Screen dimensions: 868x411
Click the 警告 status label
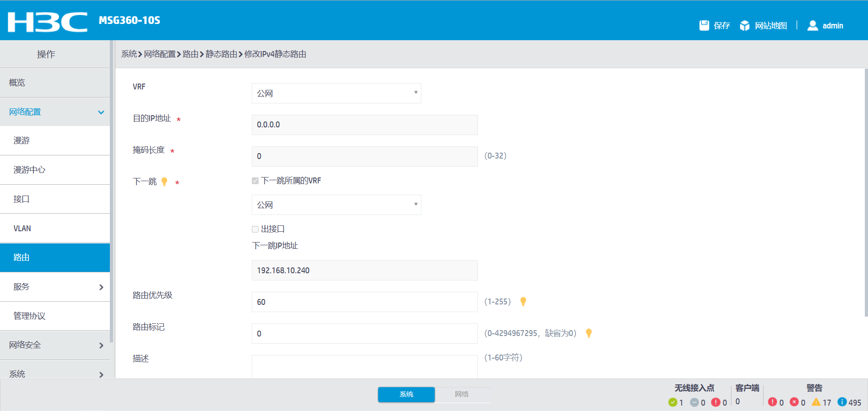814,388
